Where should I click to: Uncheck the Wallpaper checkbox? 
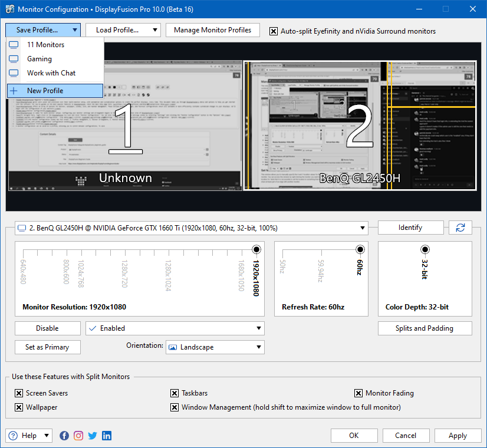click(x=19, y=407)
